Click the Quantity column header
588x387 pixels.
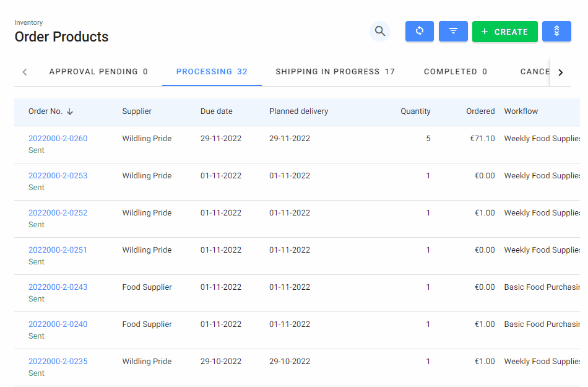click(415, 111)
